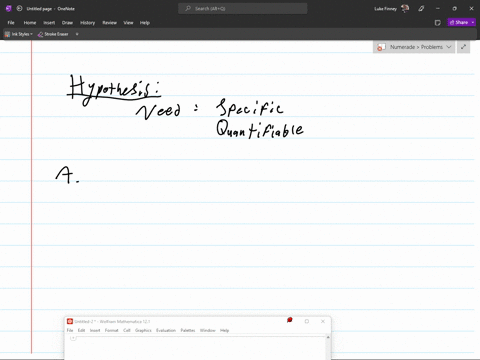Click the handwritten Hypothesis heading
The image size is (480, 360).
(x=114, y=89)
